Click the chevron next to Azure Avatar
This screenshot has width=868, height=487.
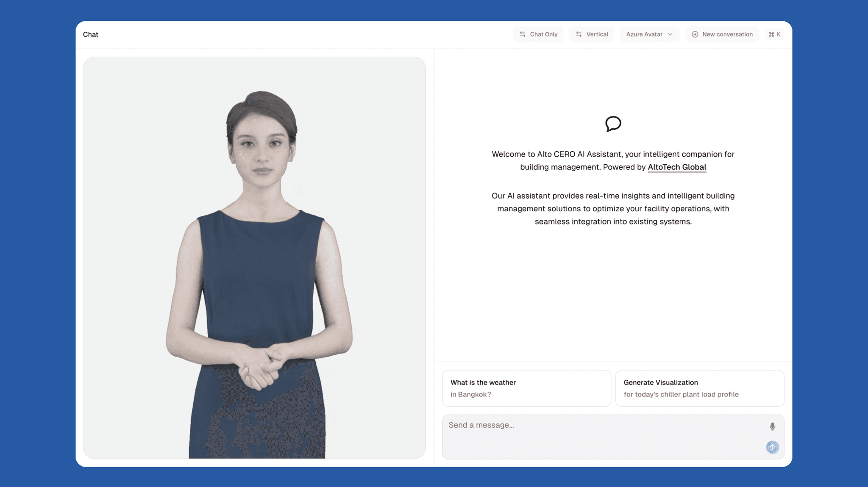click(x=670, y=34)
